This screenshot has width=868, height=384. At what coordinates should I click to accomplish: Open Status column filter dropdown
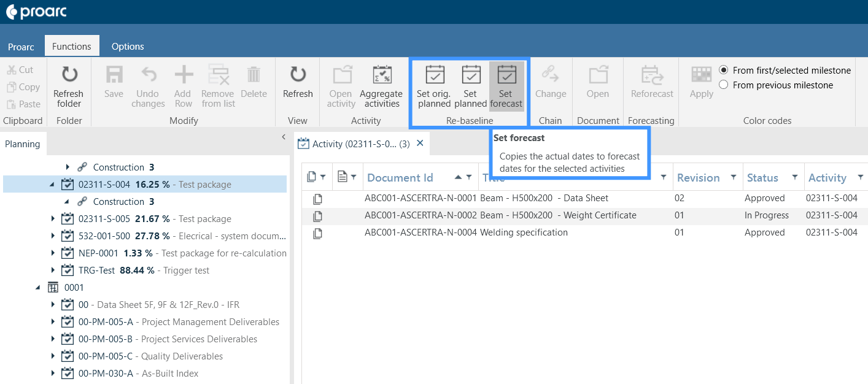(795, 177)
